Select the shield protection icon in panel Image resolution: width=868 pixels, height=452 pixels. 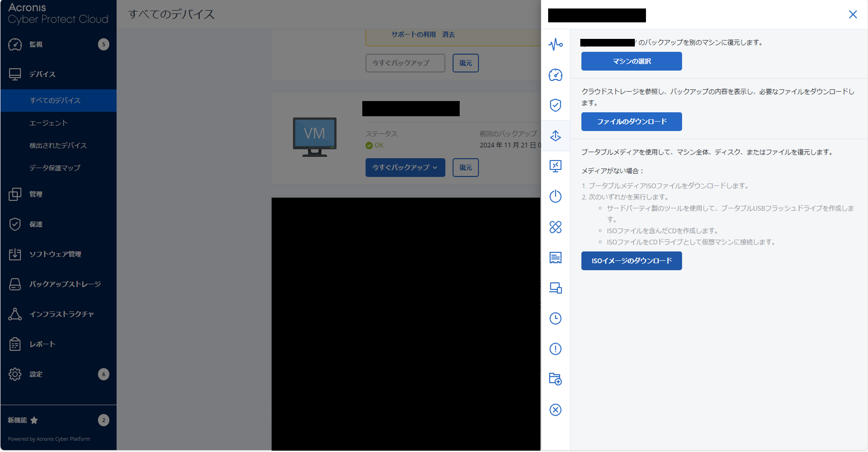pyautogui.click(x=555, y=105)
